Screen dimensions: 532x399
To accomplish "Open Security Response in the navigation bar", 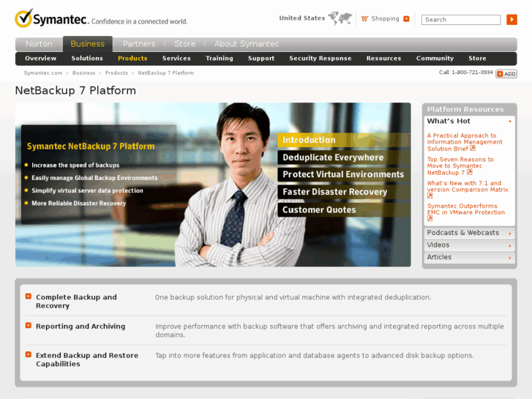I will [x=321, y=59].
